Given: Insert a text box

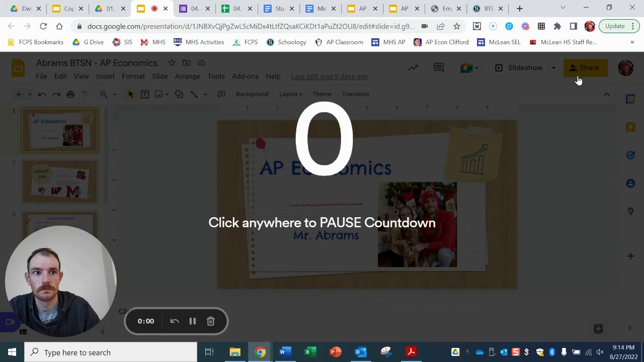Looking at the screenshot, I should (145, 94).
